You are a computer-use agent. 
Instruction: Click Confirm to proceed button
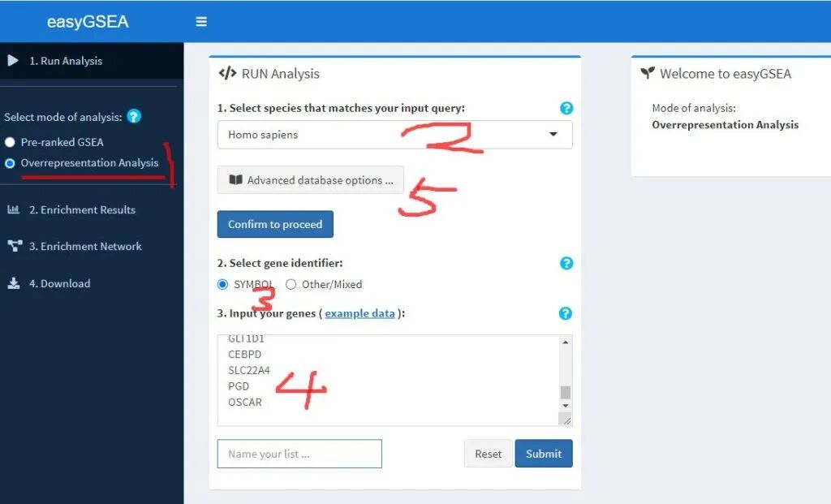(x=275, y=224)
